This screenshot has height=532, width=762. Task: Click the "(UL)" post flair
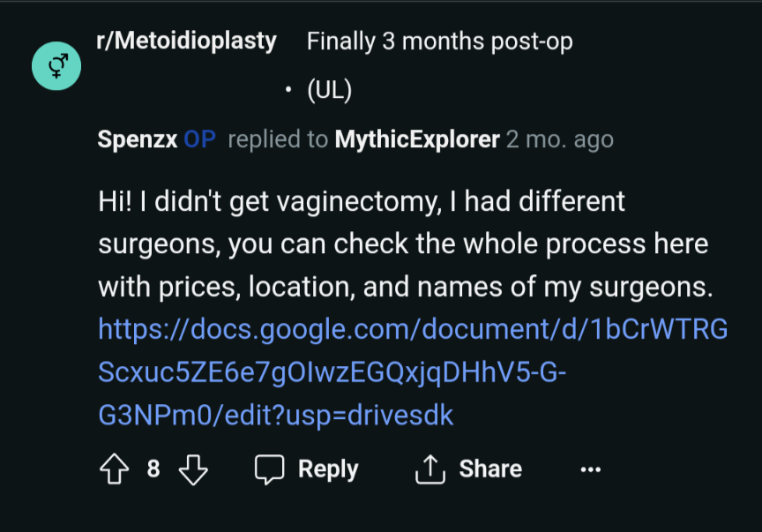coord(329,90)
